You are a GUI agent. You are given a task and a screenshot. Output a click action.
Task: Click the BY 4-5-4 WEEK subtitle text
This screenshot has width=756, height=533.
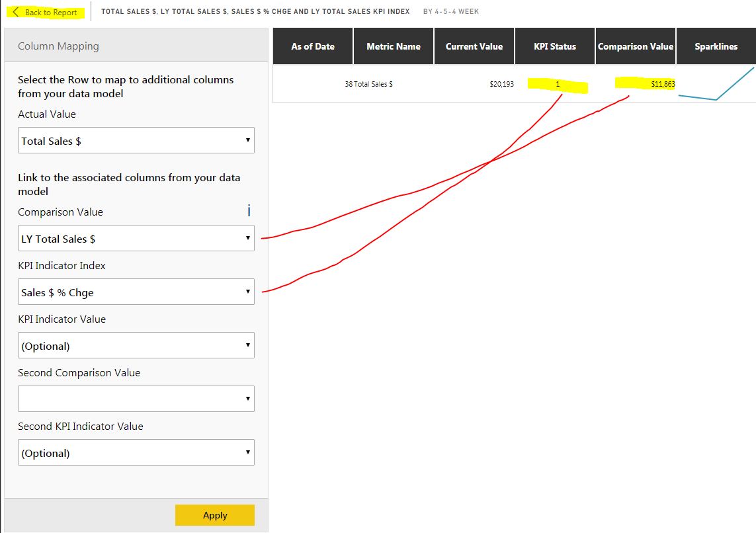click(451, 11)
